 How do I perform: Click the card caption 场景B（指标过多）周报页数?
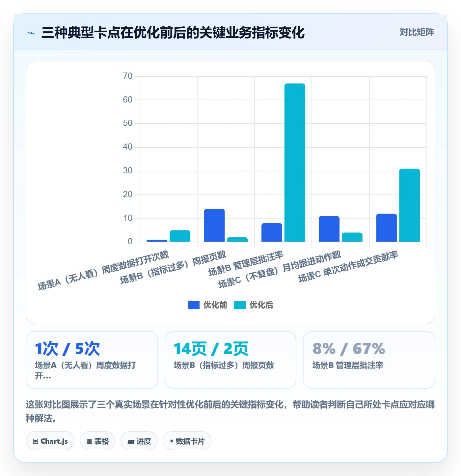tap(224, 365)
